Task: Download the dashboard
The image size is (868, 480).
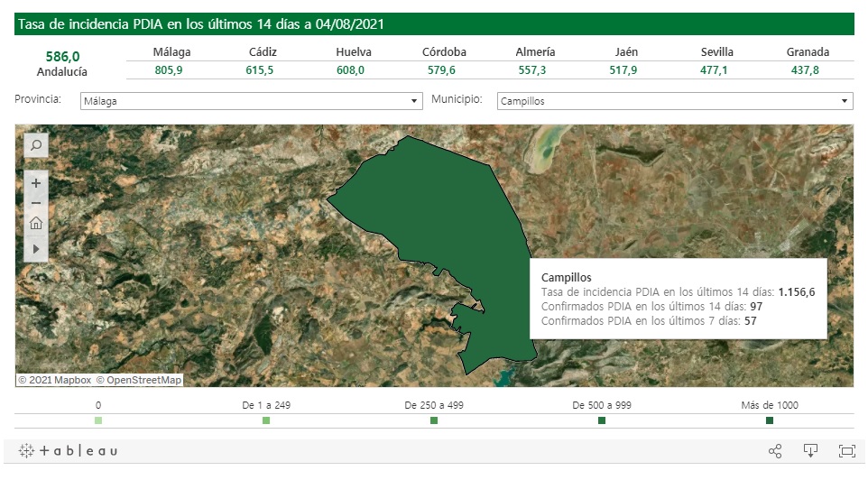Action: click(x=810, y=450)
